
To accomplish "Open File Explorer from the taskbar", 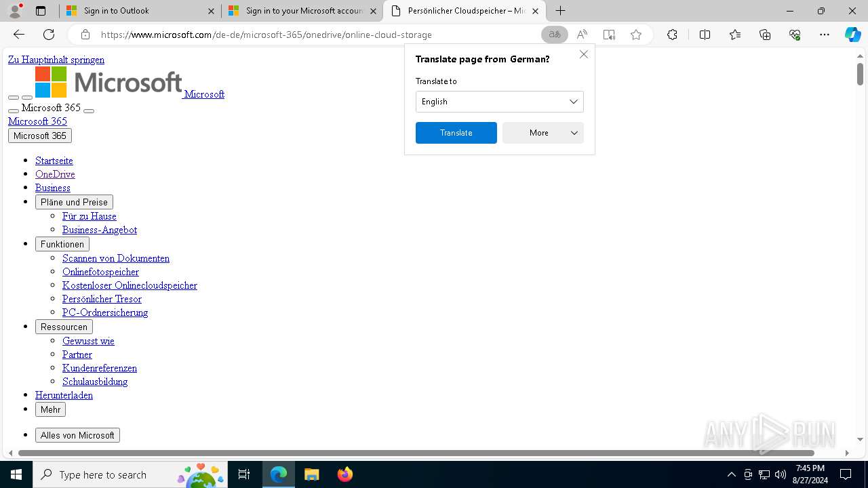I will (311, 474).
